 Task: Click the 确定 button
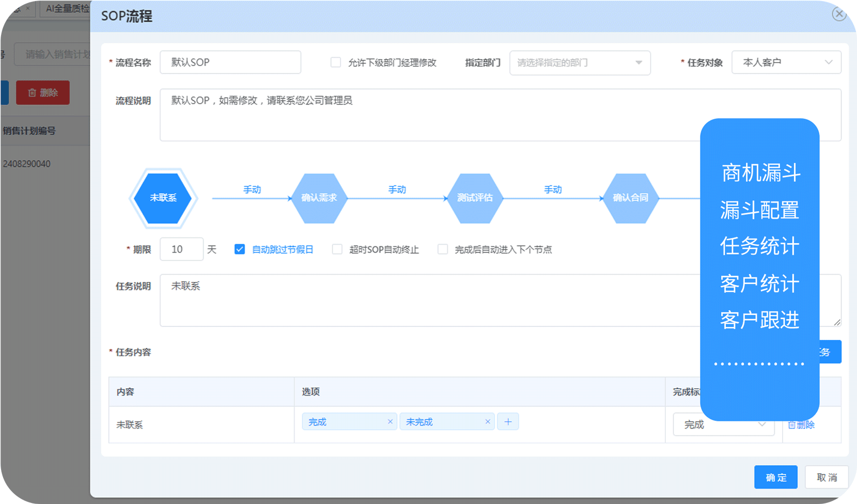[x=775, y=477]
